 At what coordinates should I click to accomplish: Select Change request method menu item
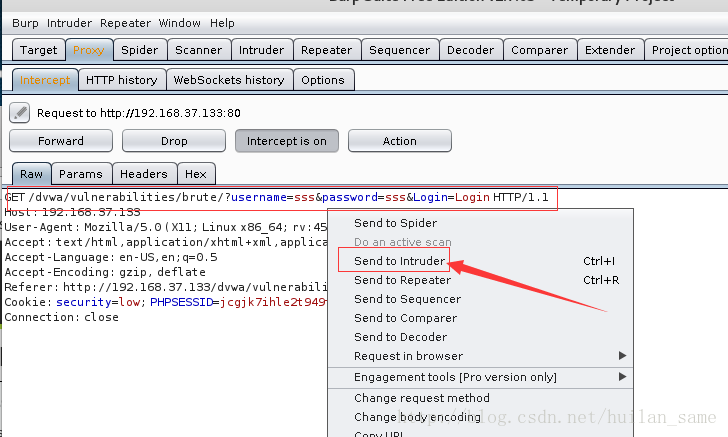pyautogui.click(x=481, y=398)
